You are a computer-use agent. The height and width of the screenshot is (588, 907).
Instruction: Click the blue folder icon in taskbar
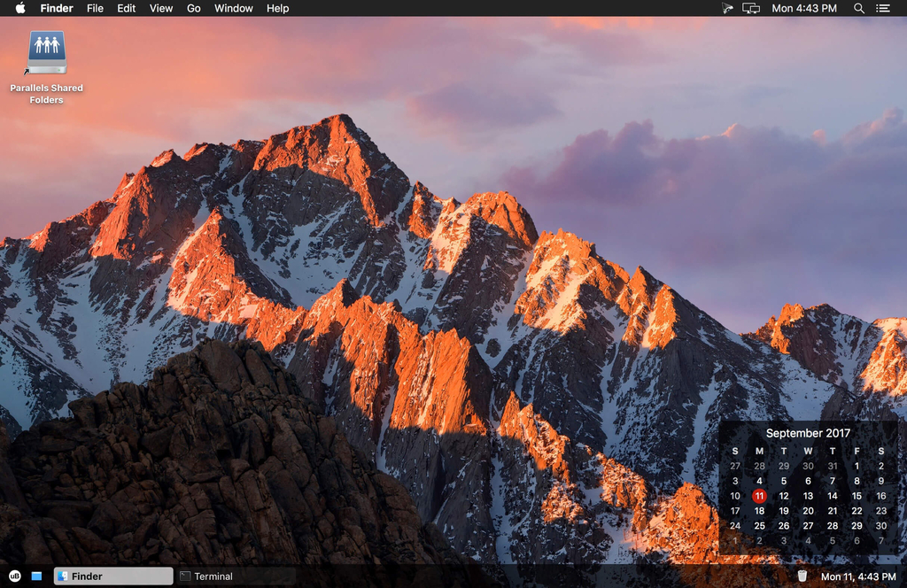37,576
